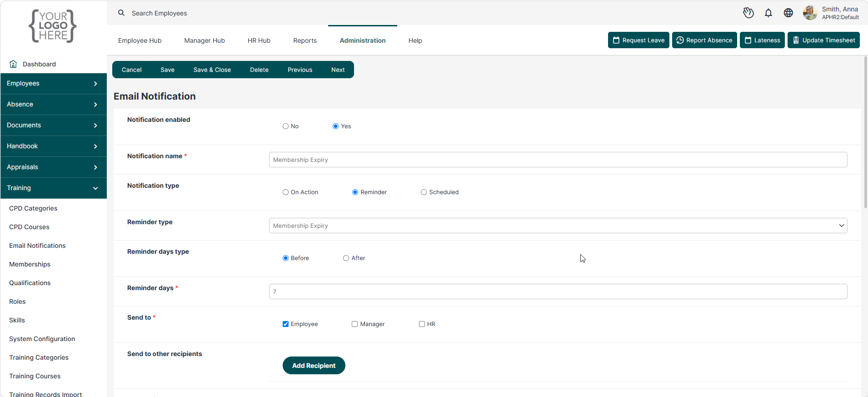Click the waving hand icon
Viewport: 868px width, 397px height.
pos(748,13)
